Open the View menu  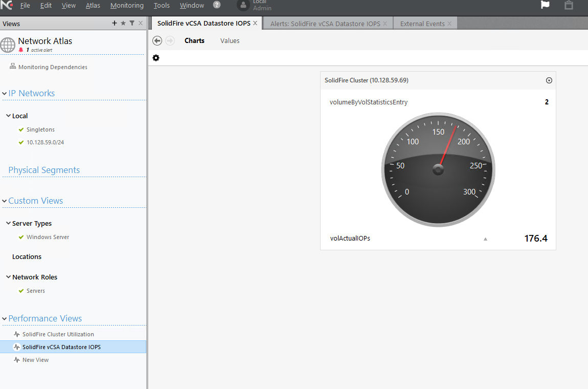pos(69,5)
